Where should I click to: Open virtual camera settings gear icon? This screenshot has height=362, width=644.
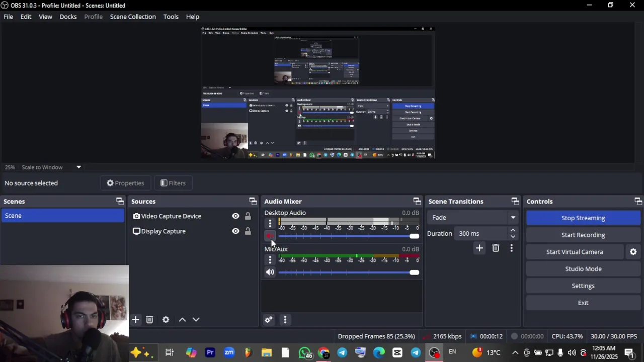tap(633, 252)
